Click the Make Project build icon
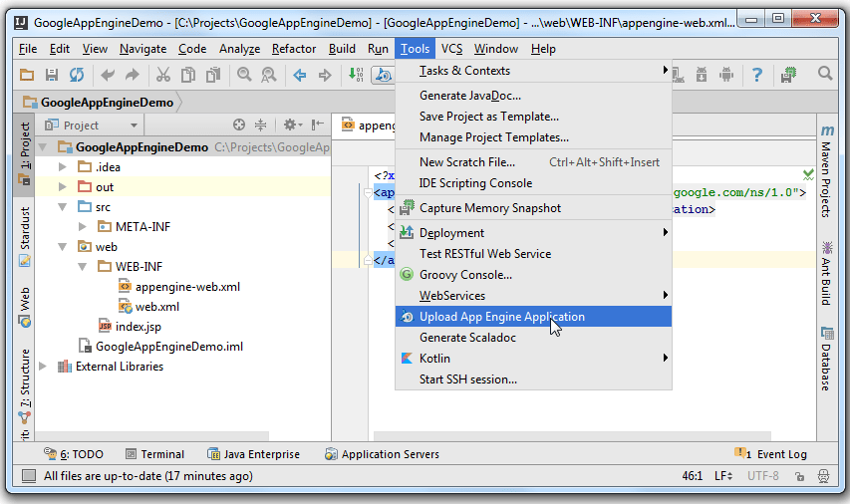Screen dimensions: 850x504 pos(356,75)
